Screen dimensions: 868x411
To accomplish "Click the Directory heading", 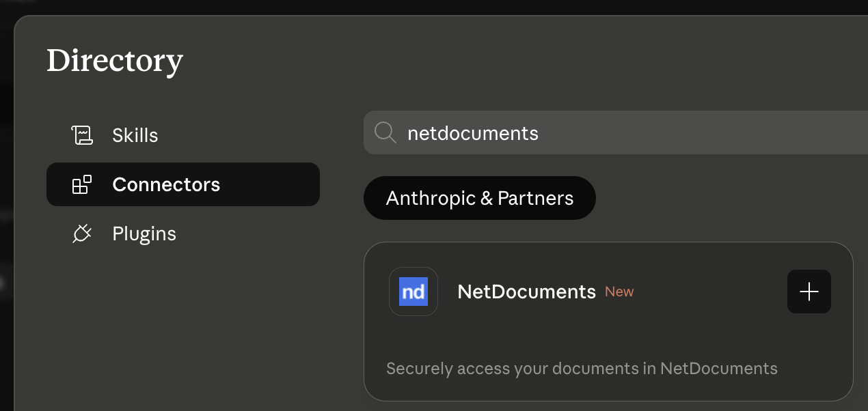I will pyautogui.click(x=115, y=61).
